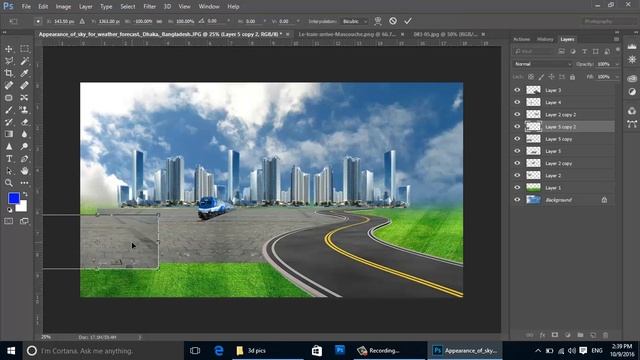This screenshot has width=640, height=360.
Task: Hide Layer 4 visibility eye
Action: click(517, 102)
